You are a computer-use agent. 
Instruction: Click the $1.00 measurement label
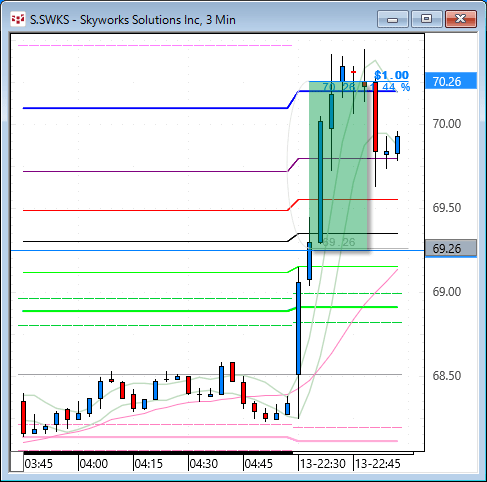[x=392, y=75]
